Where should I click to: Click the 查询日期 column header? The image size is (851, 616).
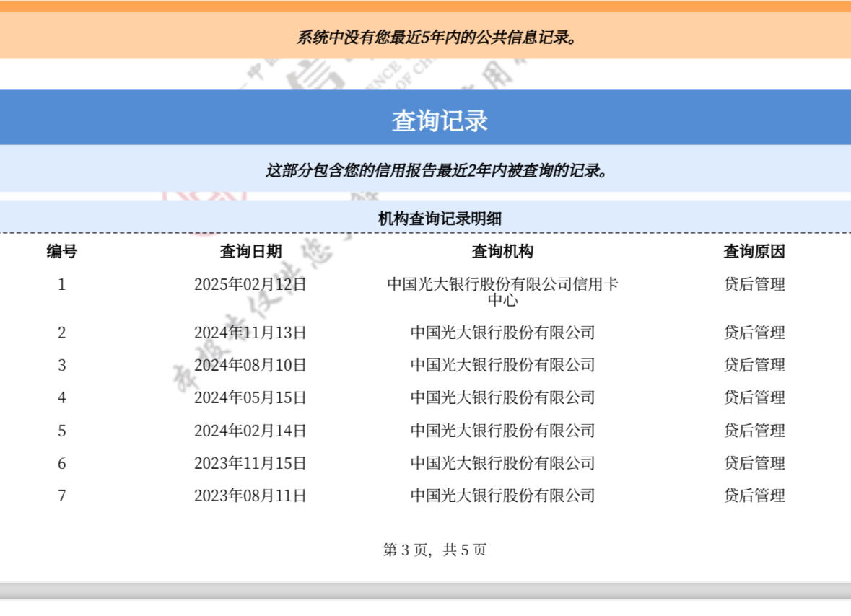pos(250,252)
